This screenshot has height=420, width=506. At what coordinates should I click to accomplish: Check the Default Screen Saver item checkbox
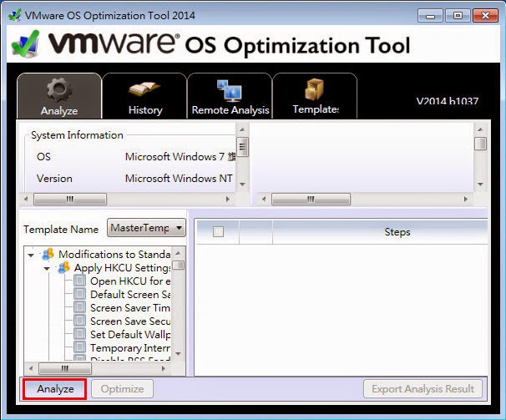79,294
